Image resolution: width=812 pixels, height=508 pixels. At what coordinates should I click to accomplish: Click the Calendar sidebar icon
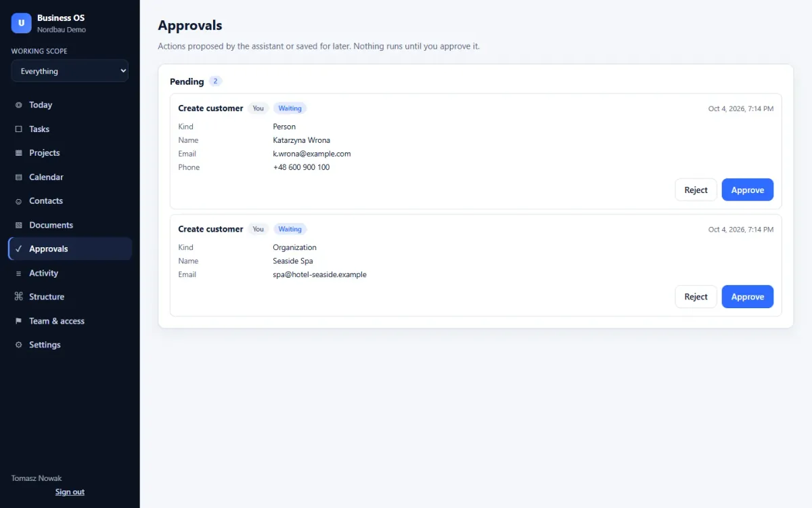pos(18,177)
